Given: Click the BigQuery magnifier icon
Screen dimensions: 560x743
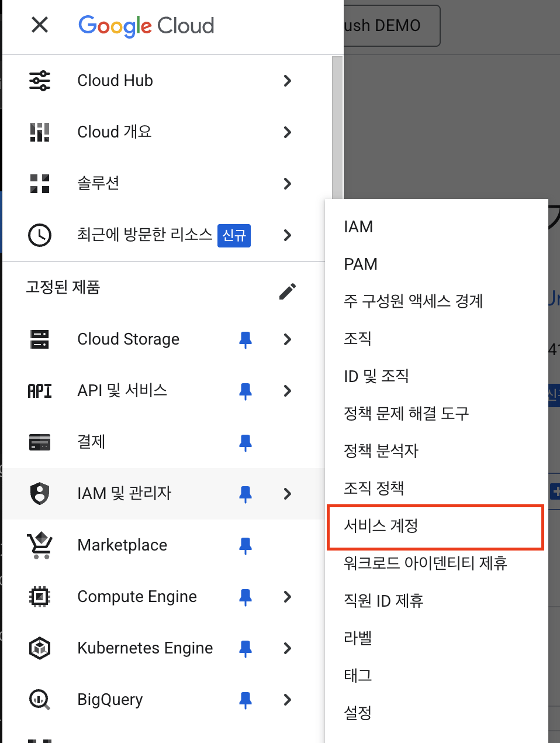Looking at the screenshot, I should [x=40, y=700].
